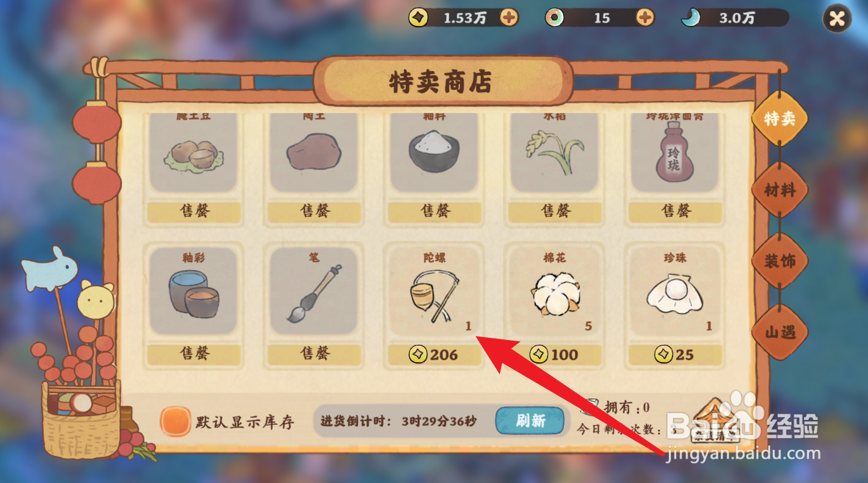The image size is (868, 483).
Task: Switch to the 材料 tab
Action: tap(779, 190)
